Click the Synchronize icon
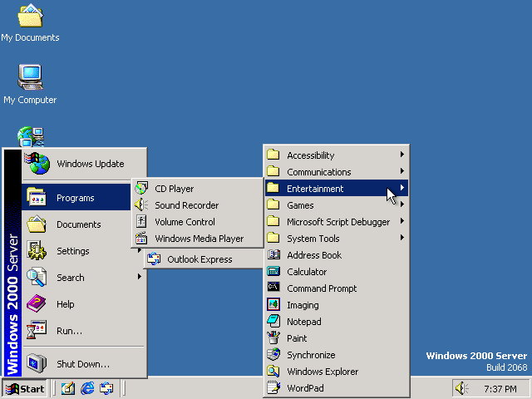Screen dimensions: 532x399 [273, 354]
